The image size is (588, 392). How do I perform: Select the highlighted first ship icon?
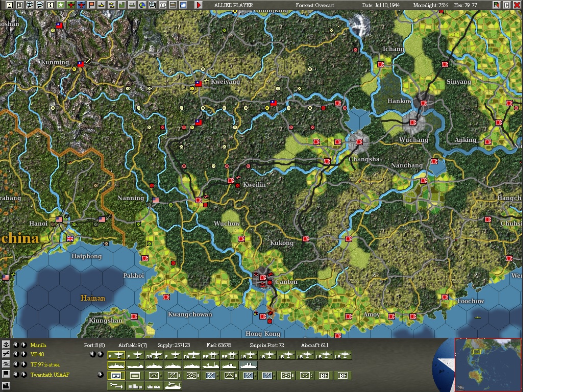116,365
